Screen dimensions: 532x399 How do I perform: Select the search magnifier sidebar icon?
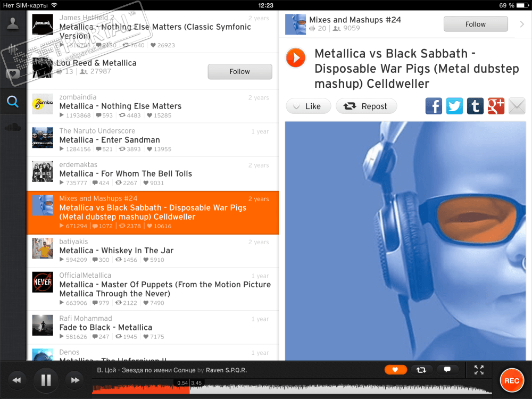point(13,102)
